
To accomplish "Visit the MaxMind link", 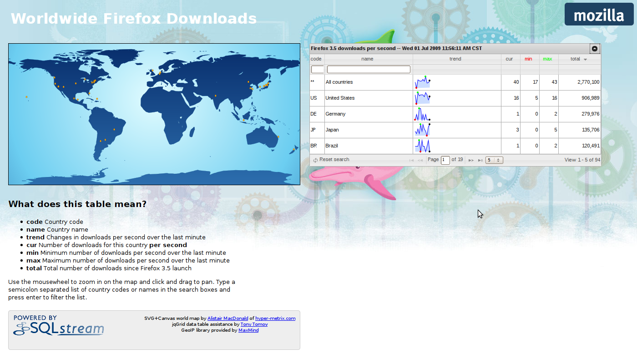I will (x=248, y=330).
